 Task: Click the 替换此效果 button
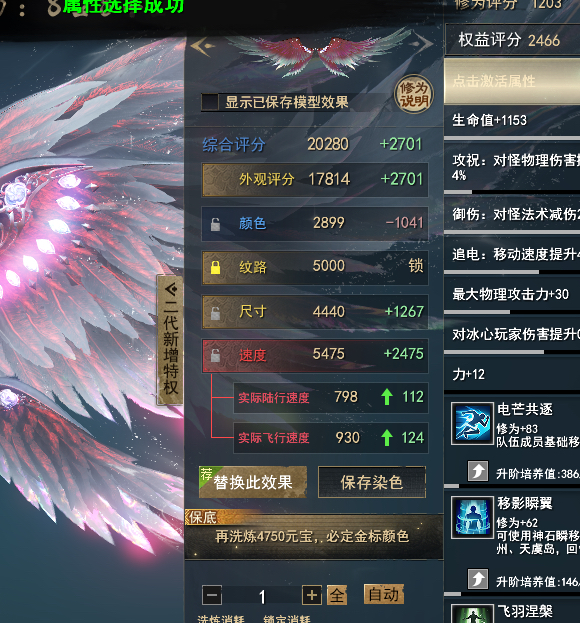point(253,482)
